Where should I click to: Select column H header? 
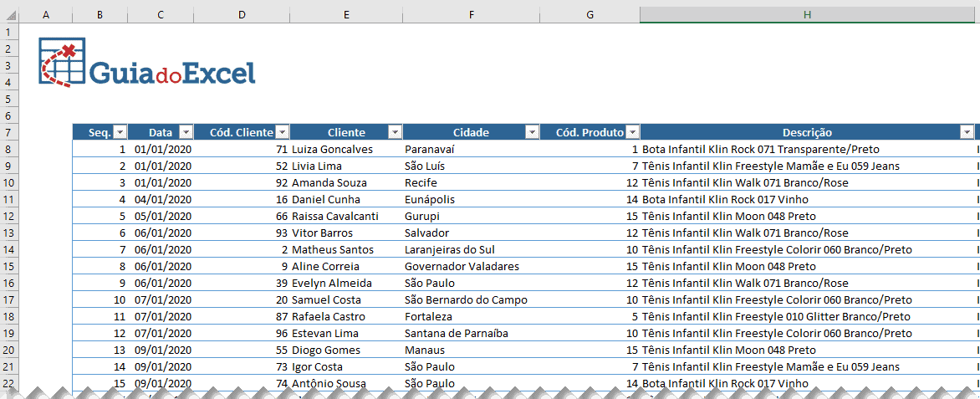(x=807, y=15)
